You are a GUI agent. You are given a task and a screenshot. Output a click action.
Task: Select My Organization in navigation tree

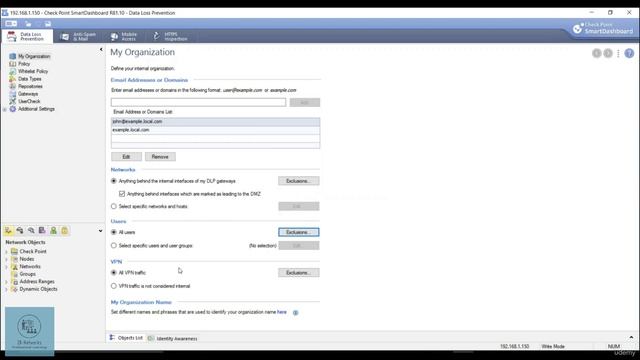(x=34, y=56)
